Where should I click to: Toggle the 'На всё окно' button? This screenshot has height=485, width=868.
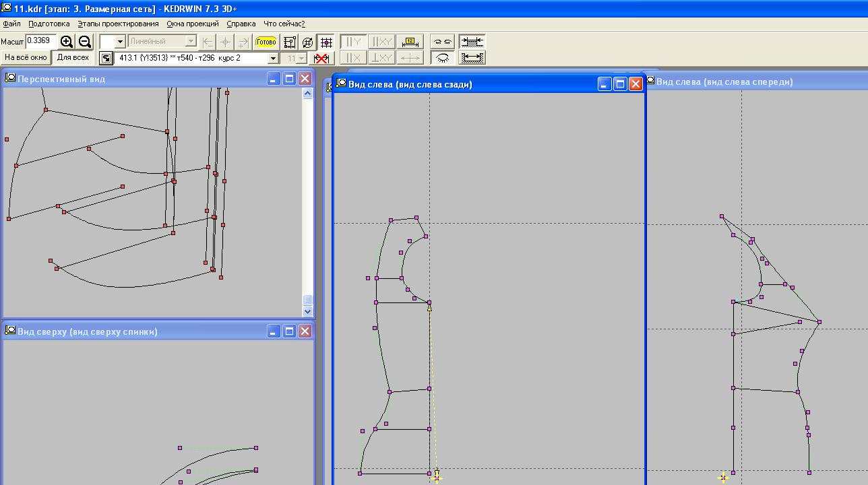pos(26,58)
